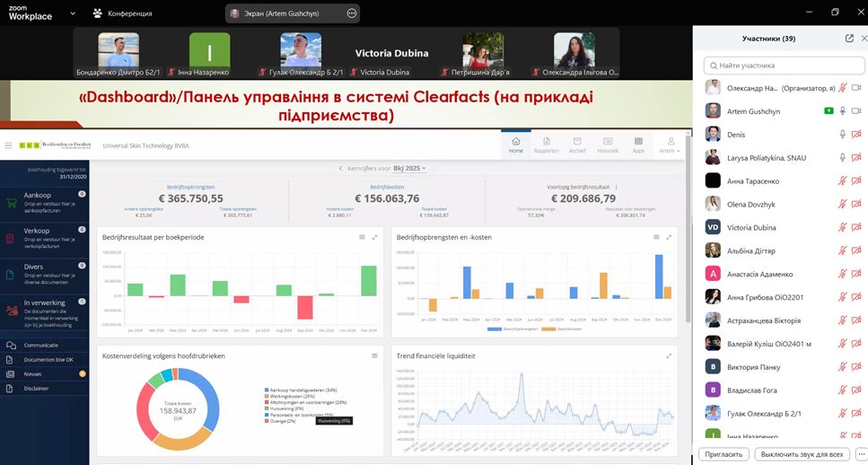
Task: Click the Aankoop shopping cart icon
Action: [11, 203]
